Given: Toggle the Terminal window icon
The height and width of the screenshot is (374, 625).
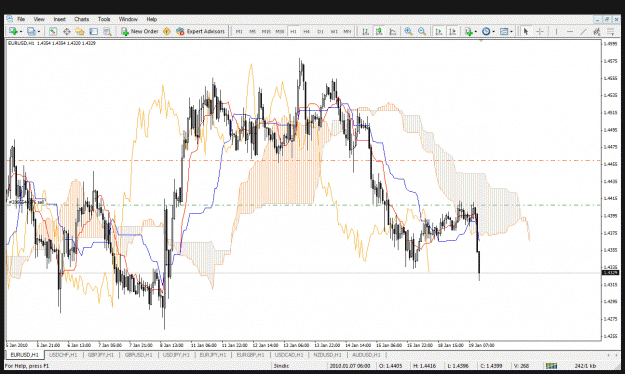Looking at the screenshot, I should (x=94, y=31).
